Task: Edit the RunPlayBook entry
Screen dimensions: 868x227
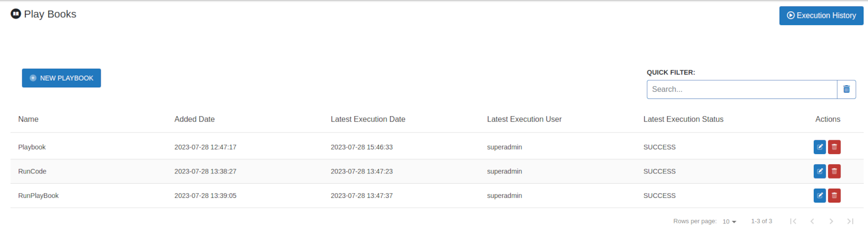Action: (x=819, y=195)
